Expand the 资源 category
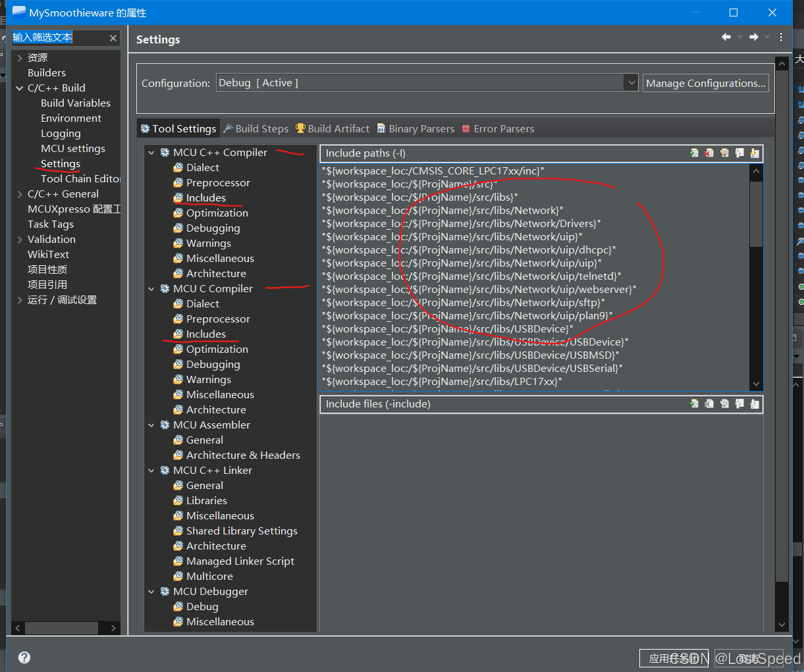This screenshot has height=672, width=804. click(20, 58)
